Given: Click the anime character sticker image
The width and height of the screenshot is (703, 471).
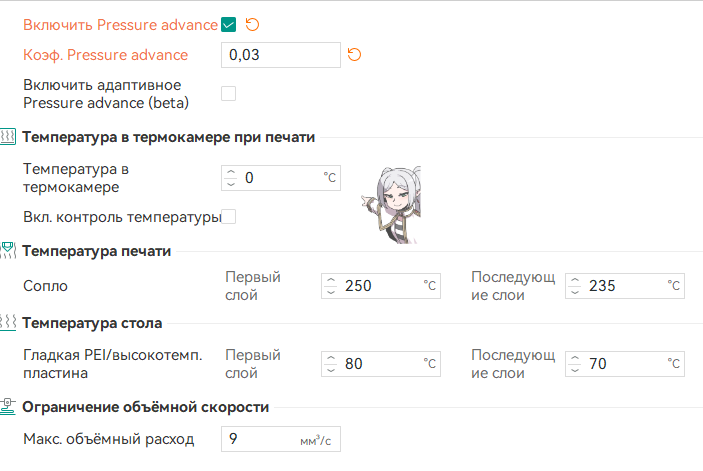Looking at the screenshot, I should click(391, 205).
